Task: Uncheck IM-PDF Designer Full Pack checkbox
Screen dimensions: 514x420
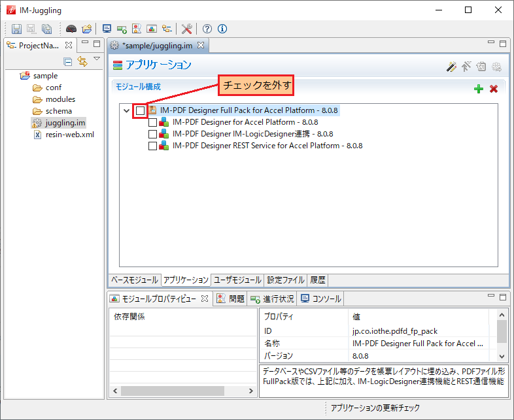Action: click(141, 110)
